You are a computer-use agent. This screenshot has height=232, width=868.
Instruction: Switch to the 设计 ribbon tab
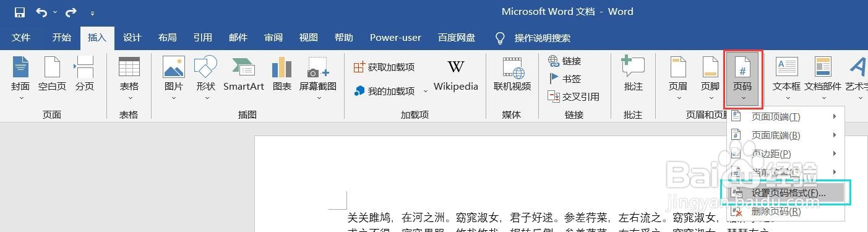[132, 38]
